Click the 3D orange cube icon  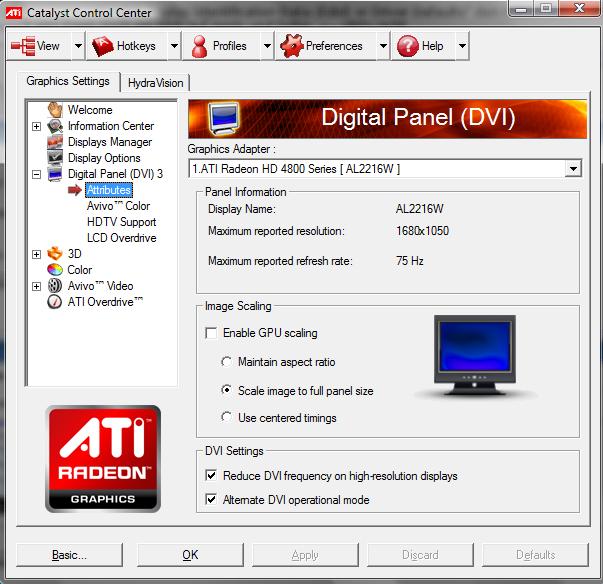click(x=55, y=254)
